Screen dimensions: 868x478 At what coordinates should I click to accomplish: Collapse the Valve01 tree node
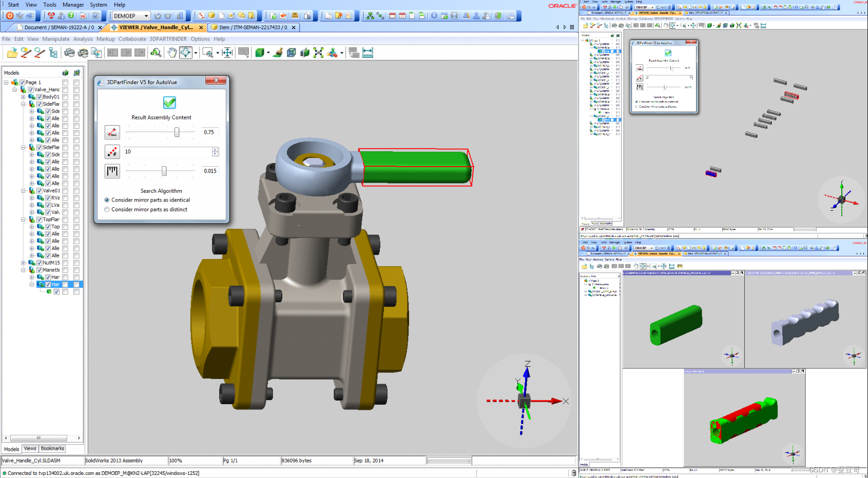[23, 191]
